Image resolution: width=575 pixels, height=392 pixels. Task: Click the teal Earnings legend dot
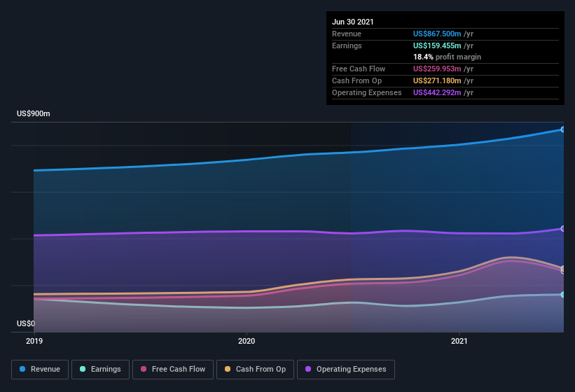(83, 369)
